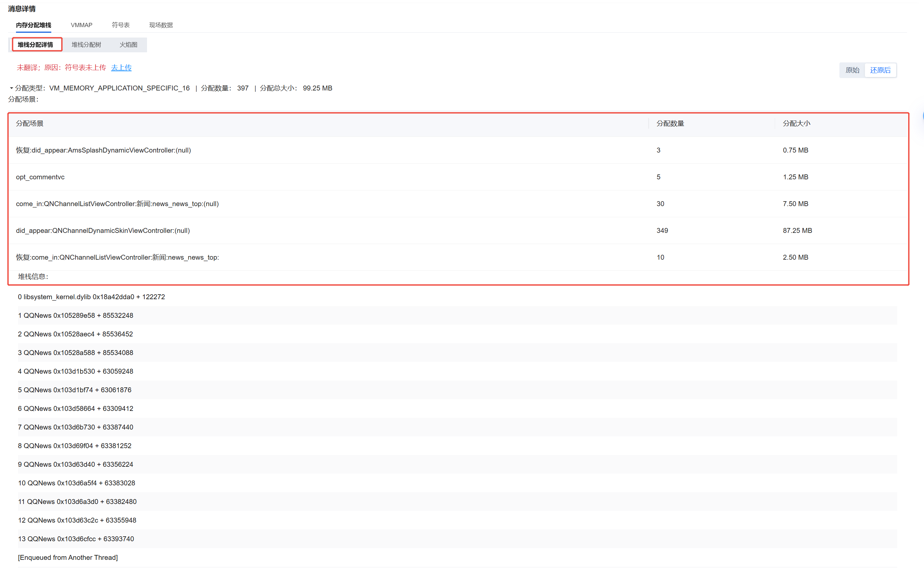Open the 现场数据 tab
Viewport: 924px width, 568px height.
point(161,25)
